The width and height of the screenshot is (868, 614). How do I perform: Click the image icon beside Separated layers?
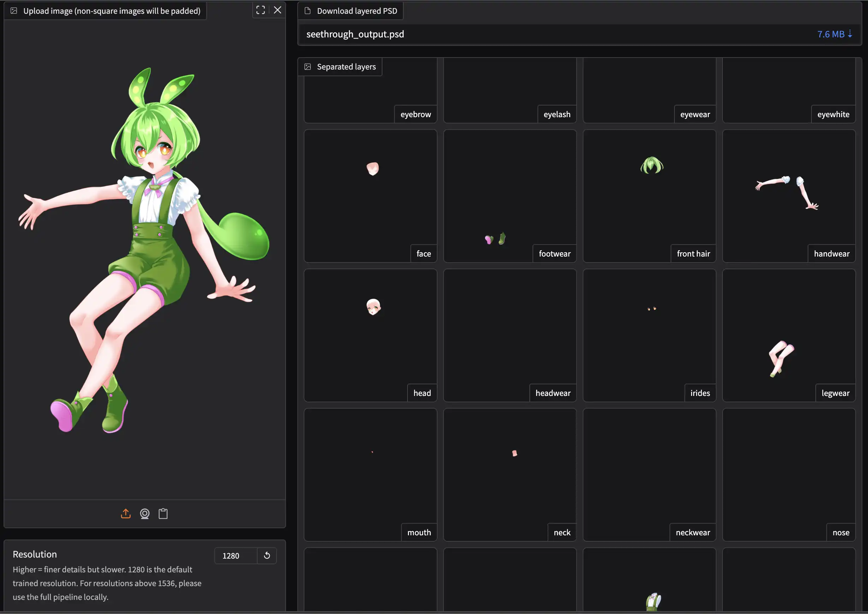tap(308, 67)
